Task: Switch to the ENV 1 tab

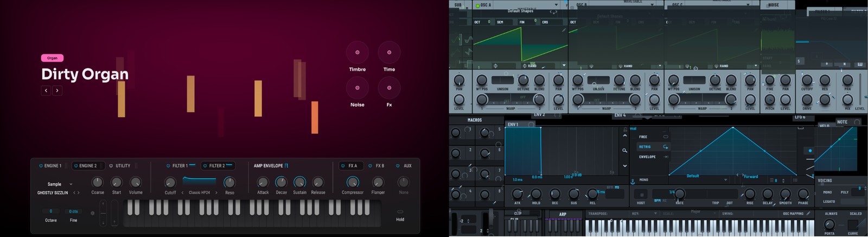Action: click(x=513, y=124)
